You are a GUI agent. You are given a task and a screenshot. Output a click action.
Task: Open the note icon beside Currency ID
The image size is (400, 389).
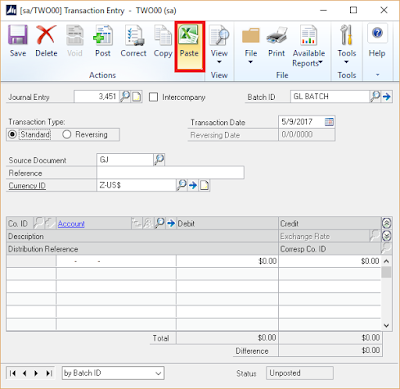[204, 185]
